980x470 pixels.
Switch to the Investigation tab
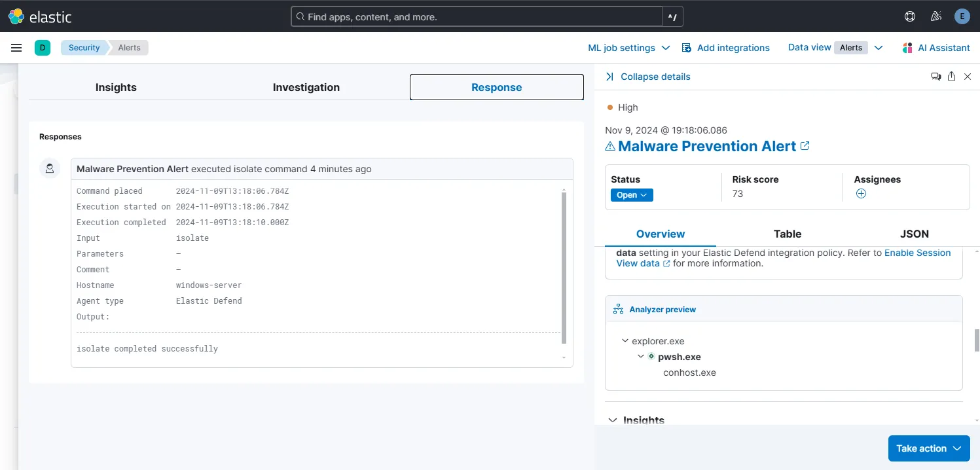[x=306, y=86]
